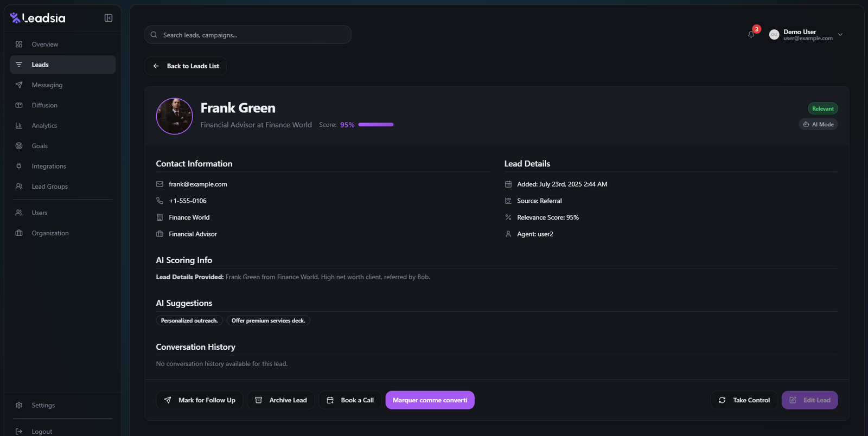The width and height of the screenshot is (868, 436).
Task: Click the Goals target icon in sidebar
Action: point(19,146)
